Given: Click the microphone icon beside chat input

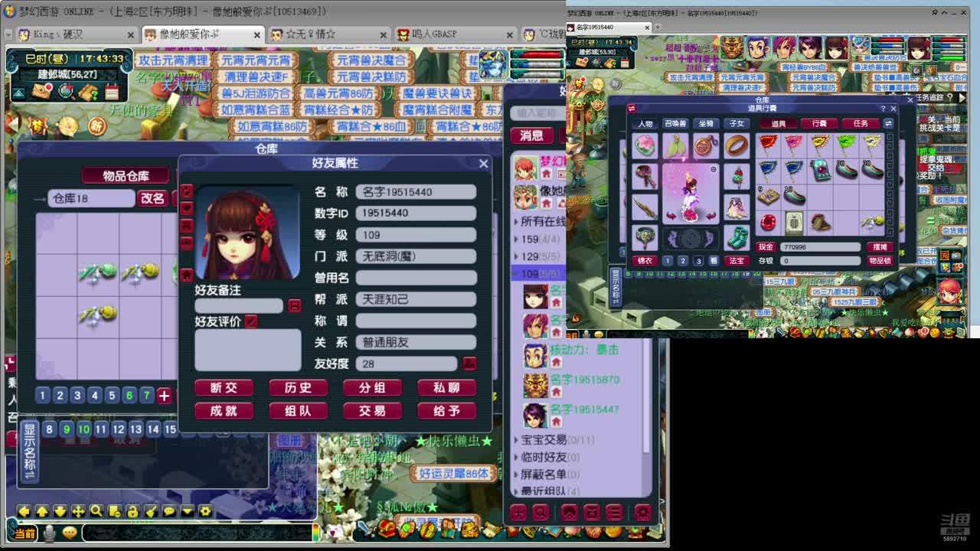Looking at the screenshot, I should (50, 533).
